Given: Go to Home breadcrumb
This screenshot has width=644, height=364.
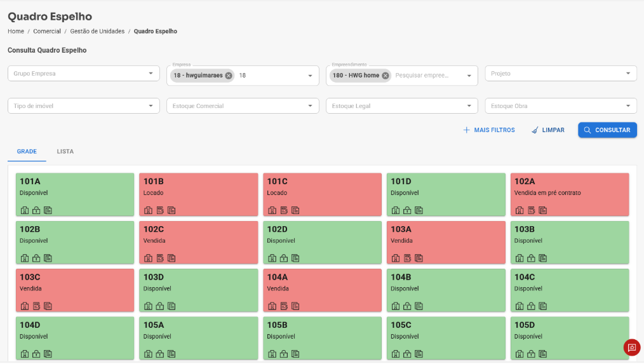Looking at the screenshot, I should pyautogui.click(x=16, y=31).
